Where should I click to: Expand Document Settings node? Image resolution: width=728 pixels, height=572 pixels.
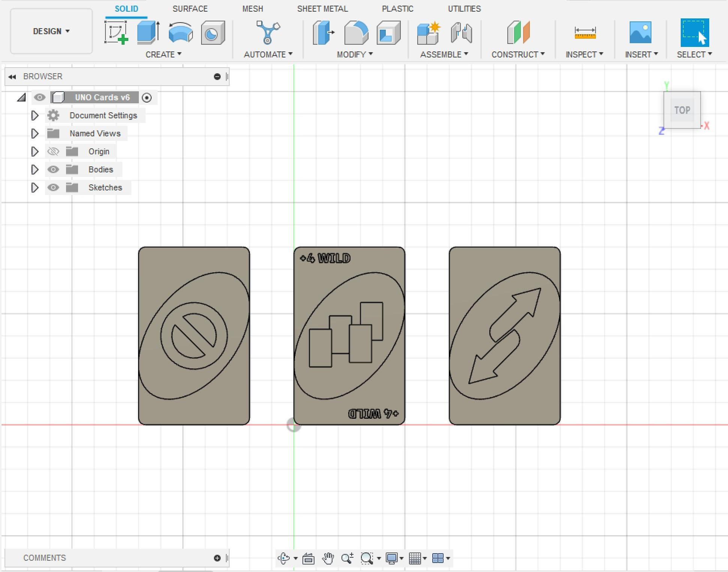35,115
